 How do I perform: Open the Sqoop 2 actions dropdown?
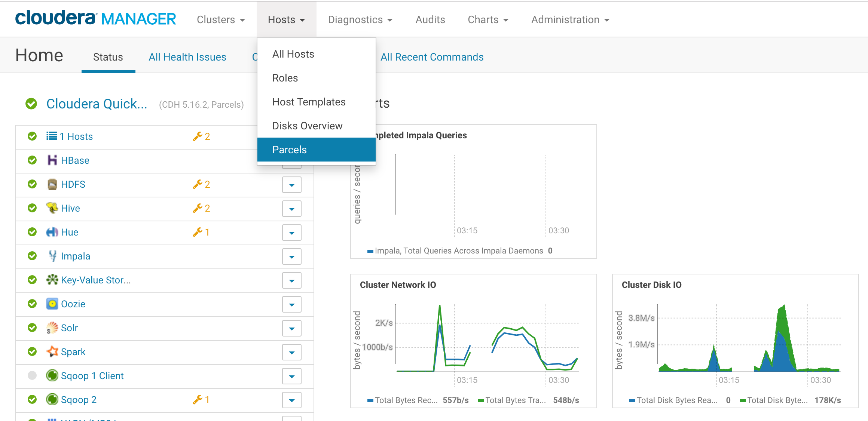(x=291, y=400)
